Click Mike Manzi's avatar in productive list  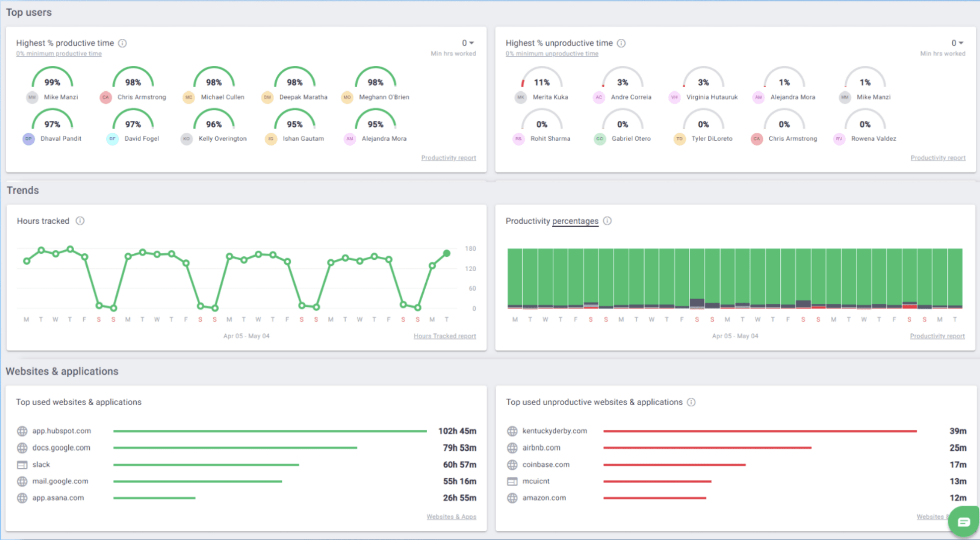[32, 97]
